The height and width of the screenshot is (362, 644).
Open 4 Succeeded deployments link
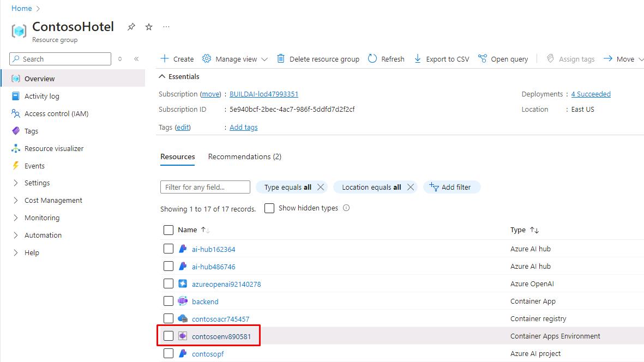(591, 94)
